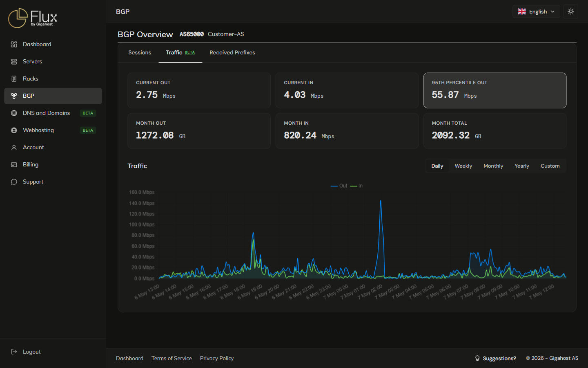Viewport: 588px width, 368px height.
Task: Select the 95th Percentile Out card
Action: tap(495, 90)
